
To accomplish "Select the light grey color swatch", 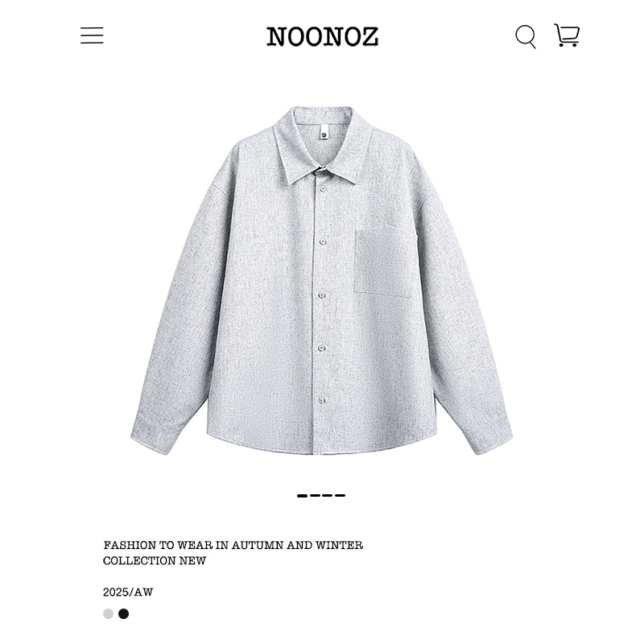I will 108,613.
